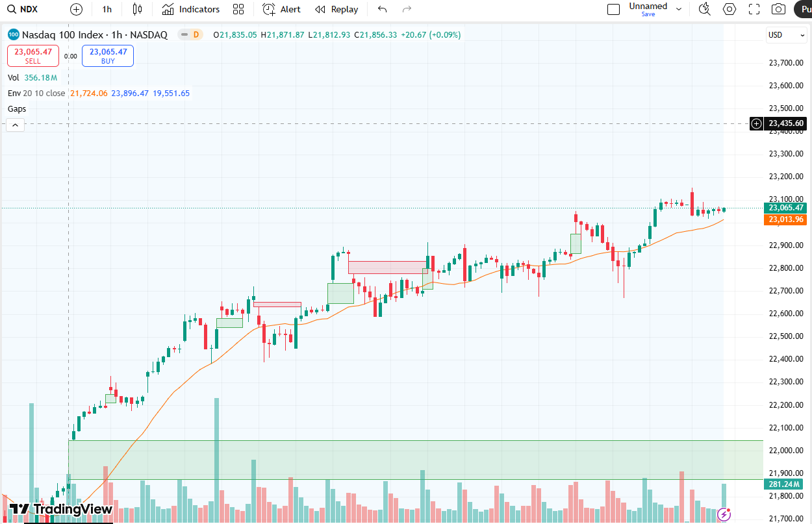Click the envelope value 21,724.06
Viewport: 812px width, 524px height.
pyautogui.click(x=89, y=94)
